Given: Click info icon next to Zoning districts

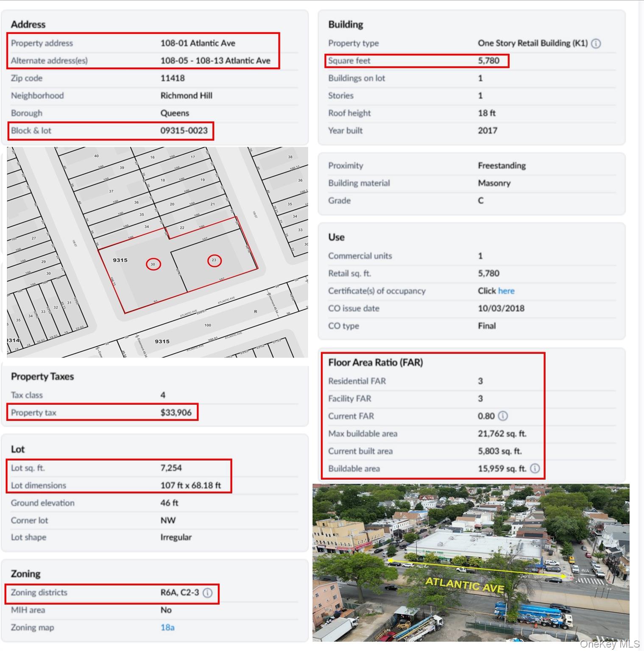Looking at the screenshot, I should point(207,593).
